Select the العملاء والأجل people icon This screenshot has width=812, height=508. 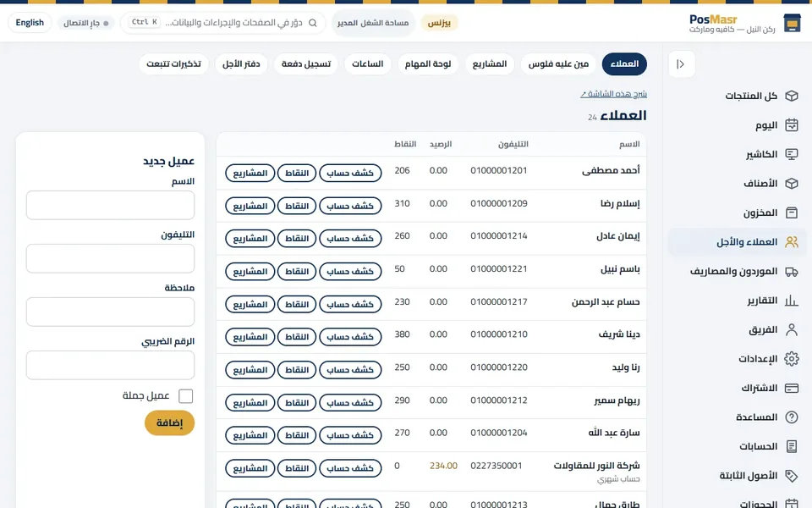tap(792, 242)
